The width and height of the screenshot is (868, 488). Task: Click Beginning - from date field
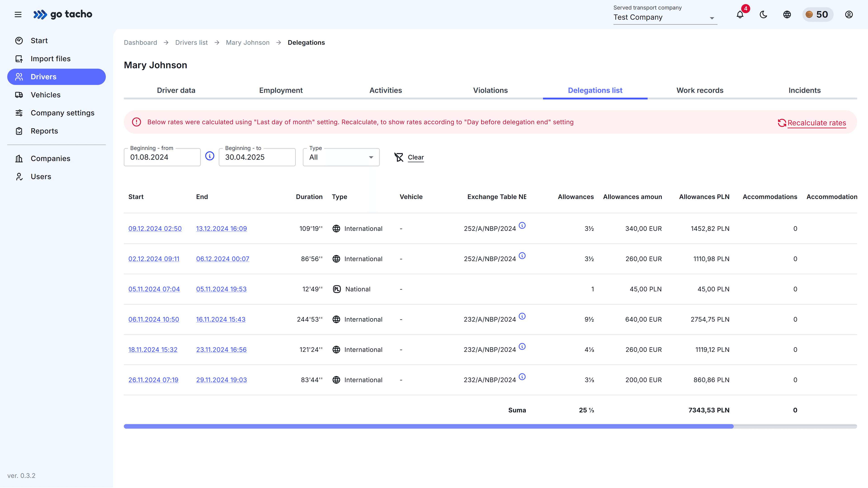click(x=162, y=157)
